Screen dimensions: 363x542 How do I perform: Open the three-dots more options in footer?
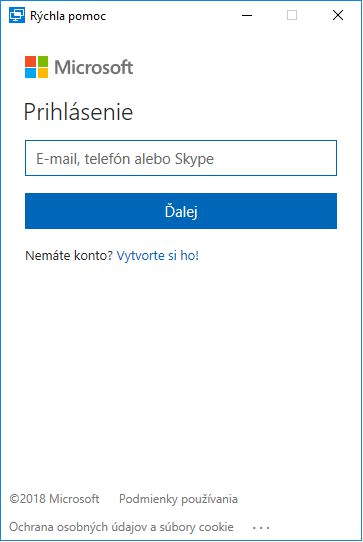261,528
